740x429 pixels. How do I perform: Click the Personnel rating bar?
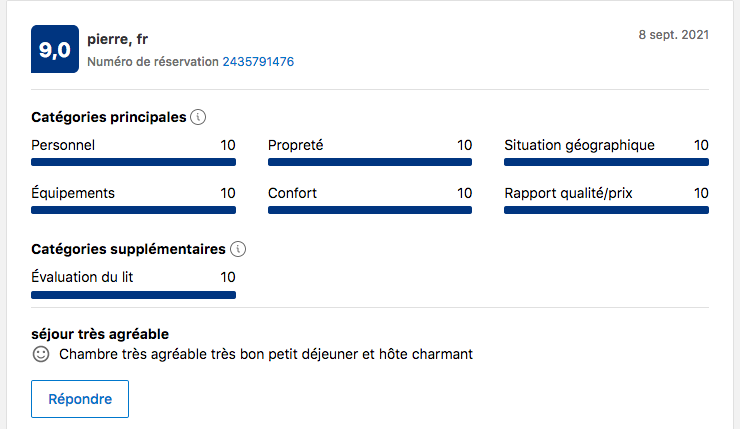tap(133, 162)
